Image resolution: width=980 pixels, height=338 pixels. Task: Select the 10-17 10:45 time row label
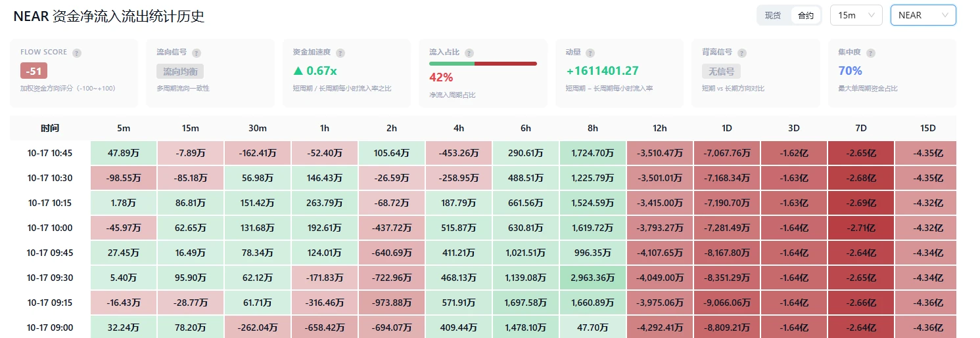coord(50,153)
